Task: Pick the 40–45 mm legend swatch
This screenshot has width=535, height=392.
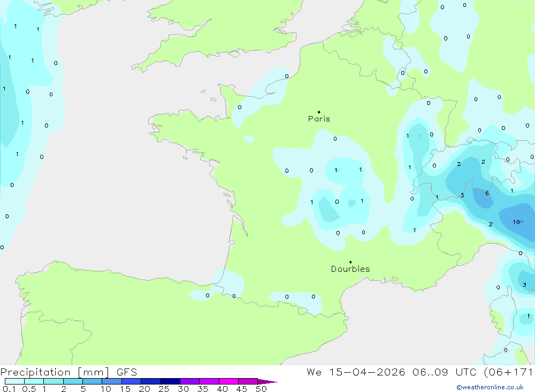Action: [x=228, y=381]
